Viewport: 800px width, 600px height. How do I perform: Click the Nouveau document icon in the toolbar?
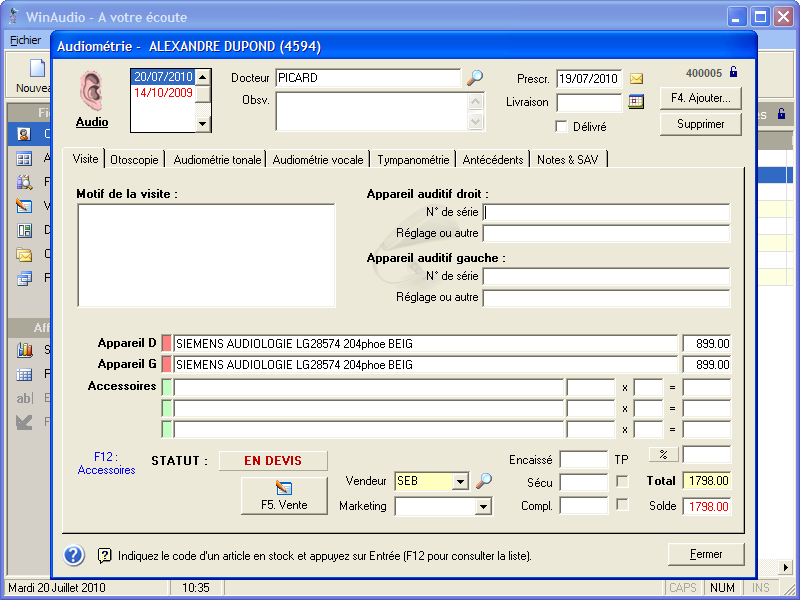[37, 70]
